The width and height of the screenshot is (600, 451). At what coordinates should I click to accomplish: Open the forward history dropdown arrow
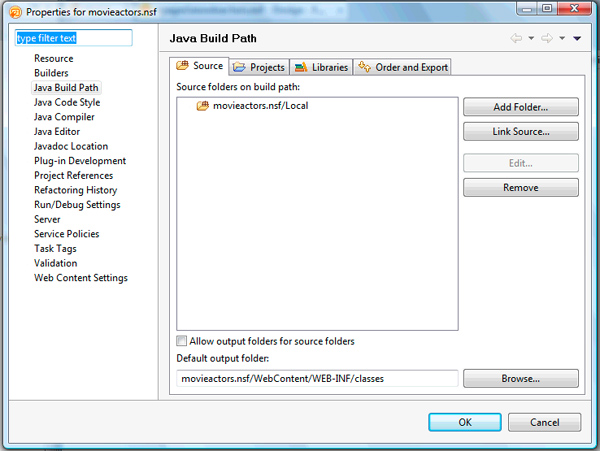[562, 38]
